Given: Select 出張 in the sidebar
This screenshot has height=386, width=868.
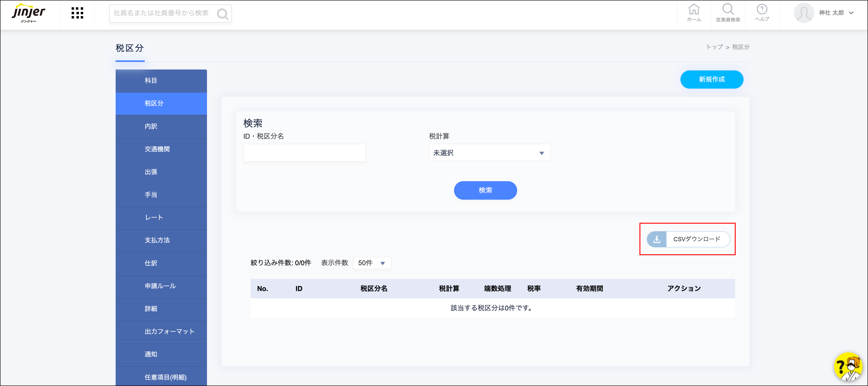Looking at the screenshot, I should pos(161,172).
